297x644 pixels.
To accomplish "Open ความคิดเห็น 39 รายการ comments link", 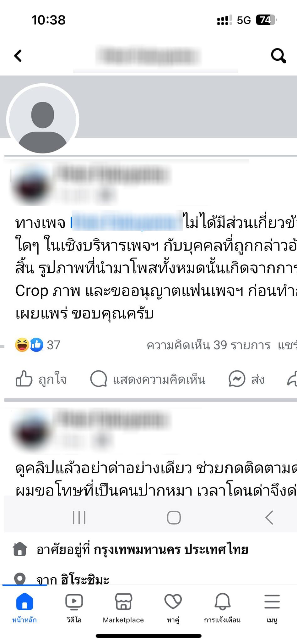I will point(208,345).
